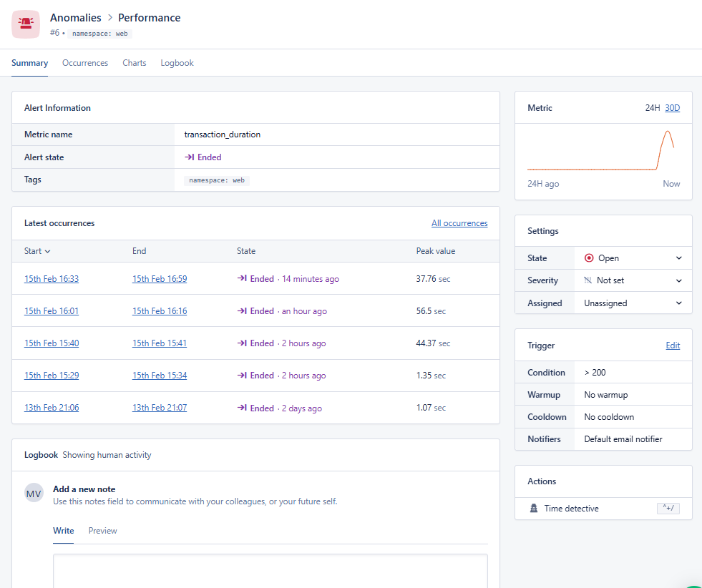Switch metric graph to 30D view

pyautogui.click(x=672, y=108)
